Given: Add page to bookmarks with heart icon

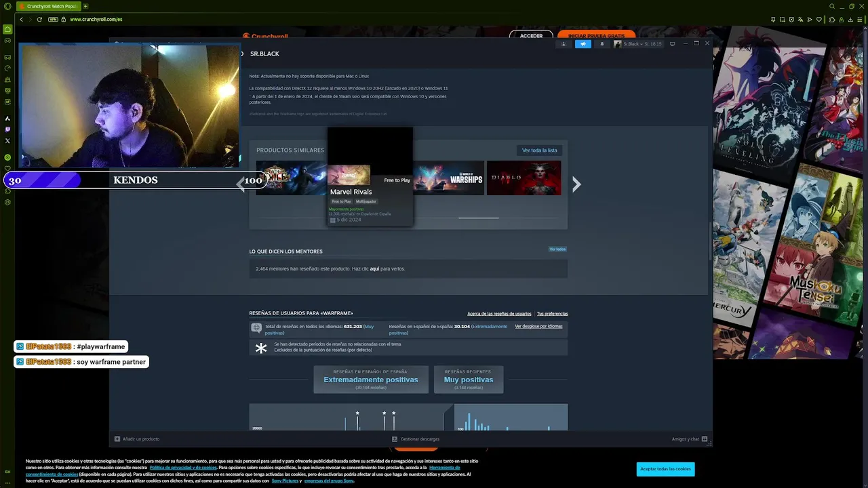Looking at the screenshot, I should click(x=819, y=20).
